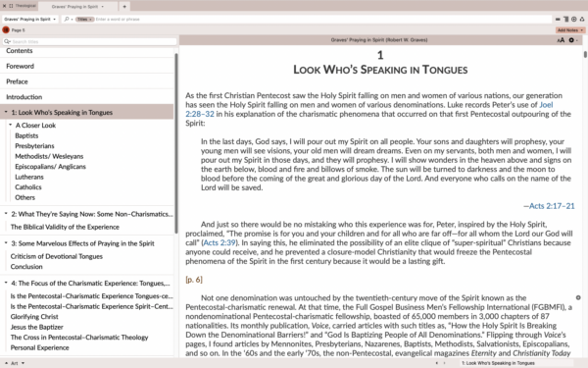Open The Cross in Pentecostal-Charismatic Theology
The image size is (588, 368).
coord(79,338)
